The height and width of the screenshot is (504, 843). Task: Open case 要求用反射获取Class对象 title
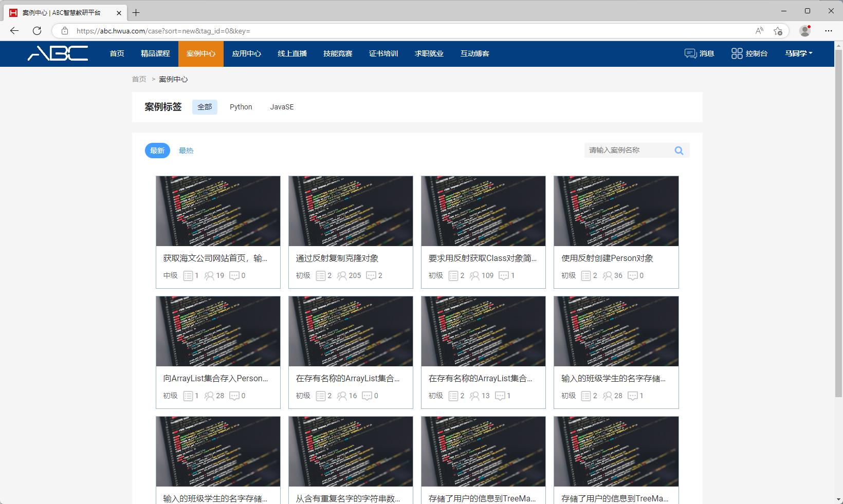(x=483, y=258)
